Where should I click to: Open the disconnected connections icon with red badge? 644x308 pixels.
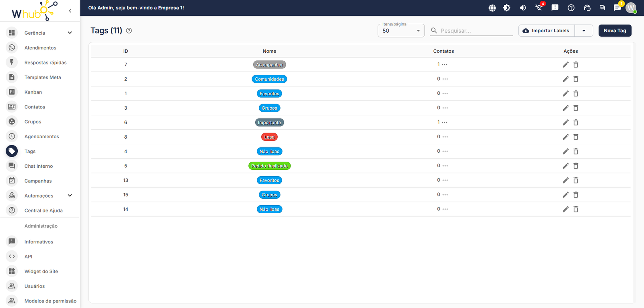coord(539,7)
